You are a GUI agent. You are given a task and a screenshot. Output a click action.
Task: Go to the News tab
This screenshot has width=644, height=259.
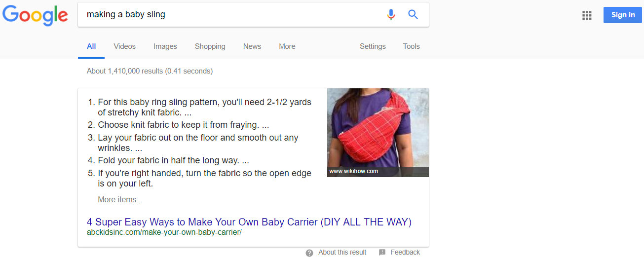(252, 46)
